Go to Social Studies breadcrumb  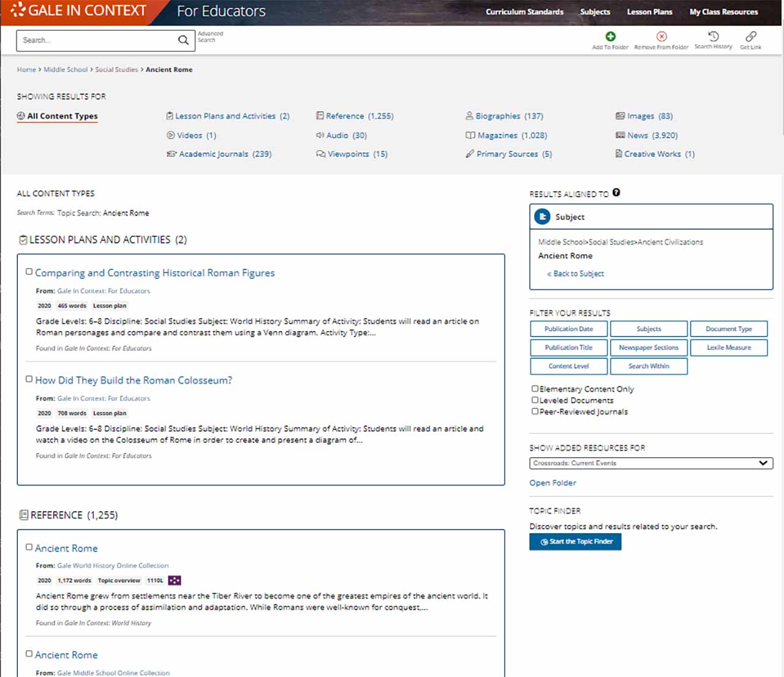pyautogui.click(x=116, y=70)
